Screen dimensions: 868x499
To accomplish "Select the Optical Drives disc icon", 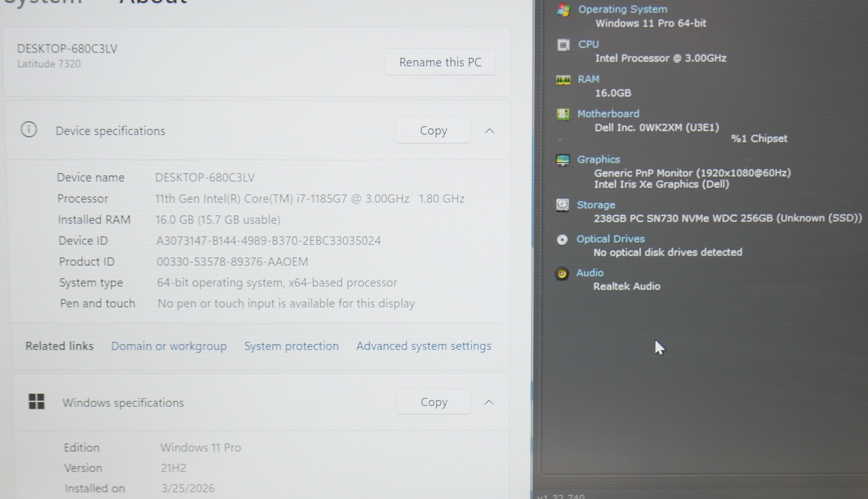I will pos(563,239).
